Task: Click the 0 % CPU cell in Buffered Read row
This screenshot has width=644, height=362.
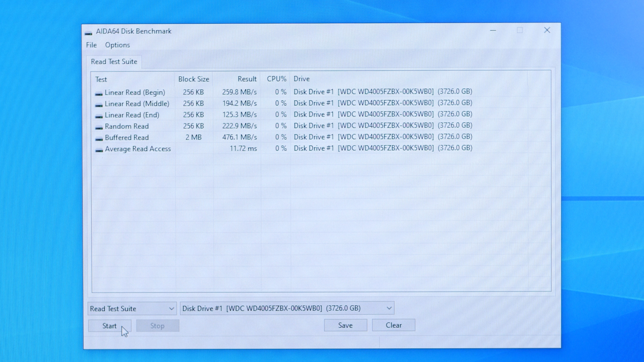Action: (281, 137)
